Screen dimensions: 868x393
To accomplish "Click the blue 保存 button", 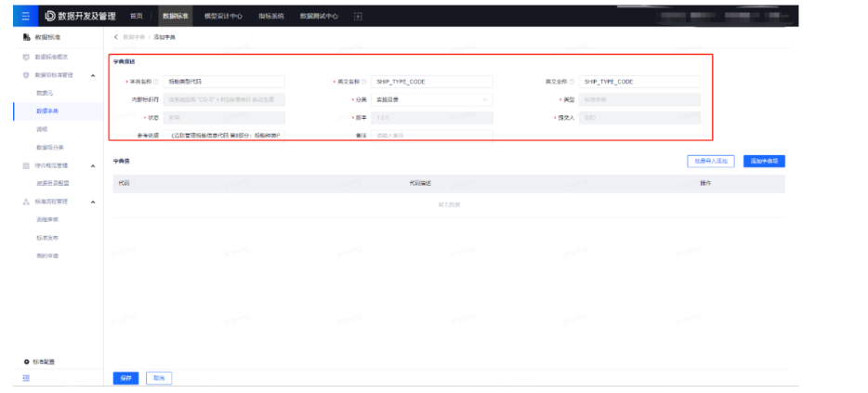I will click(x=125, y=379).
